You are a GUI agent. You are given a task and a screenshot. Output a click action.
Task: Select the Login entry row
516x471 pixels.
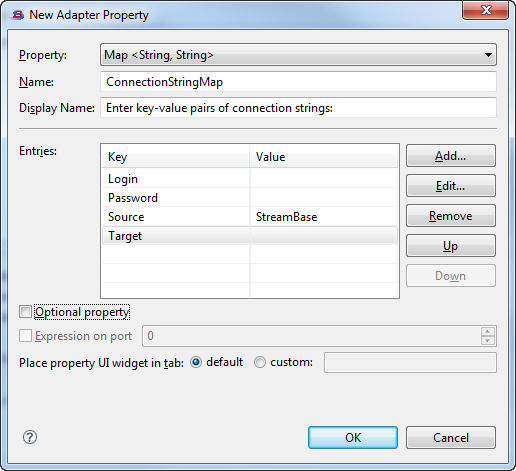click(250, 179)
